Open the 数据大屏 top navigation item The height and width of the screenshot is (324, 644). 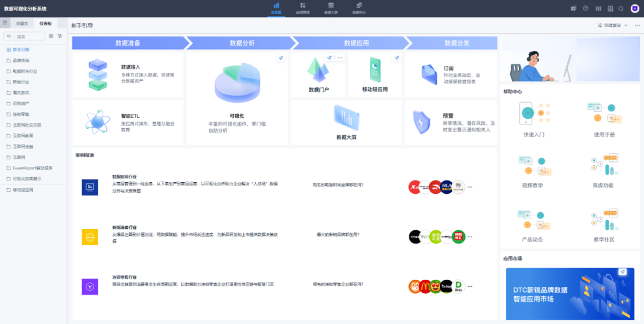pos(330,8)
